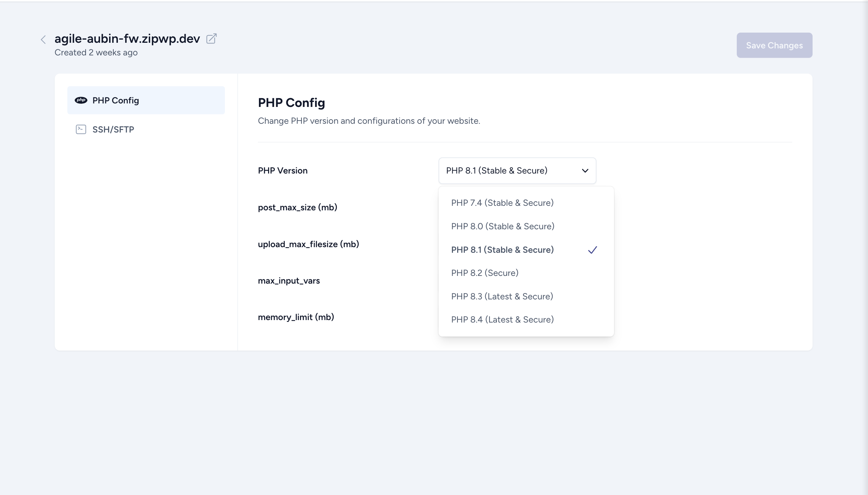Select PHP 8.4 (Latest & Secure) version
Screen dimensions: 868x495
[x=502, y=320]
